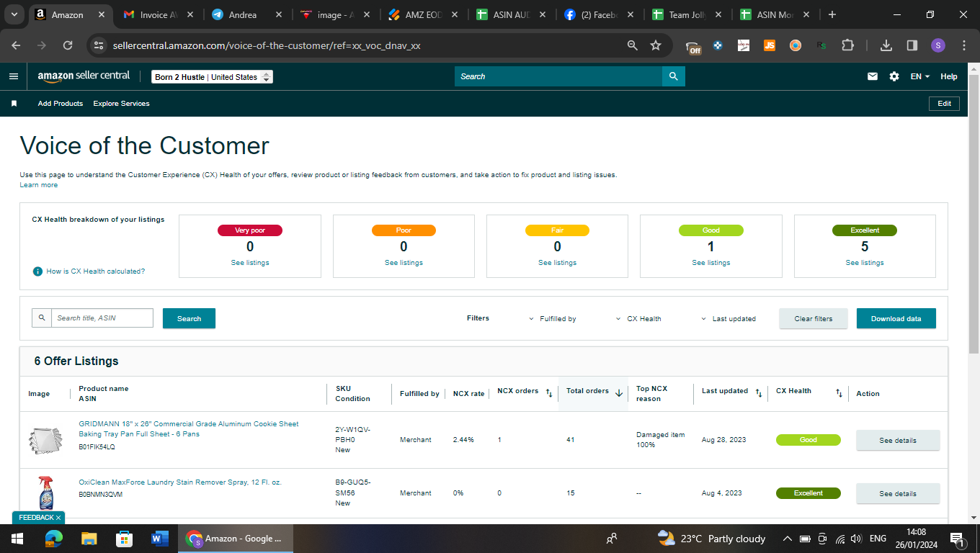
Task: Open the Add Products menu item
Action: point(61,104)
